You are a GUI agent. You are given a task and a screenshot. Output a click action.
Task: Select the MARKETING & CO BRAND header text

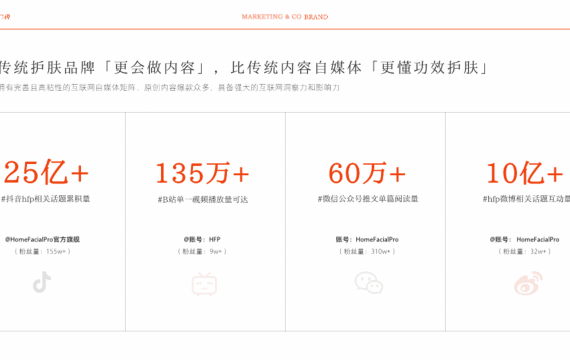[285, 17]
